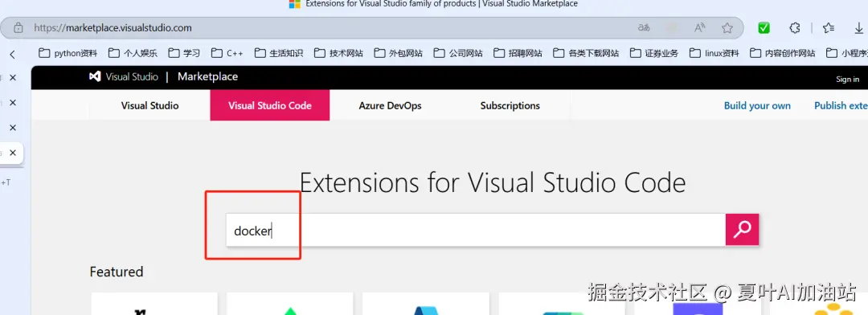Open a new tab with the +T button

coord(6,182)
